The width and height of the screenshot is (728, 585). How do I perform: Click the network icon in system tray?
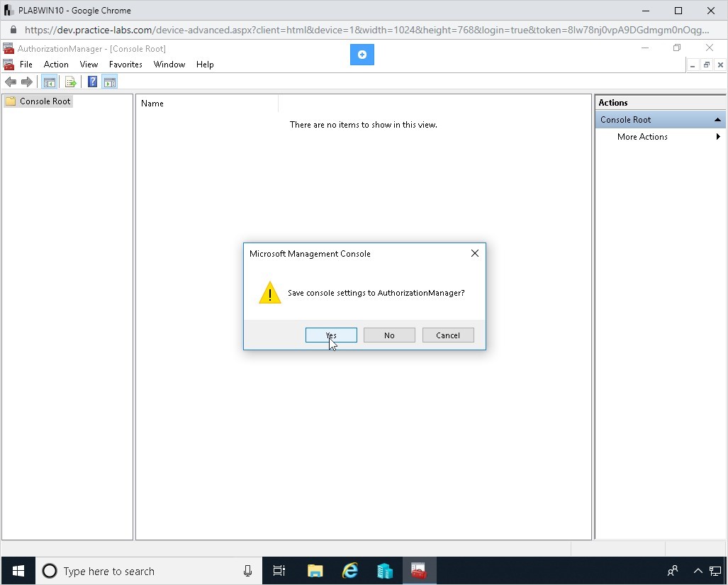pyautogui.click(x=715, y=571)
